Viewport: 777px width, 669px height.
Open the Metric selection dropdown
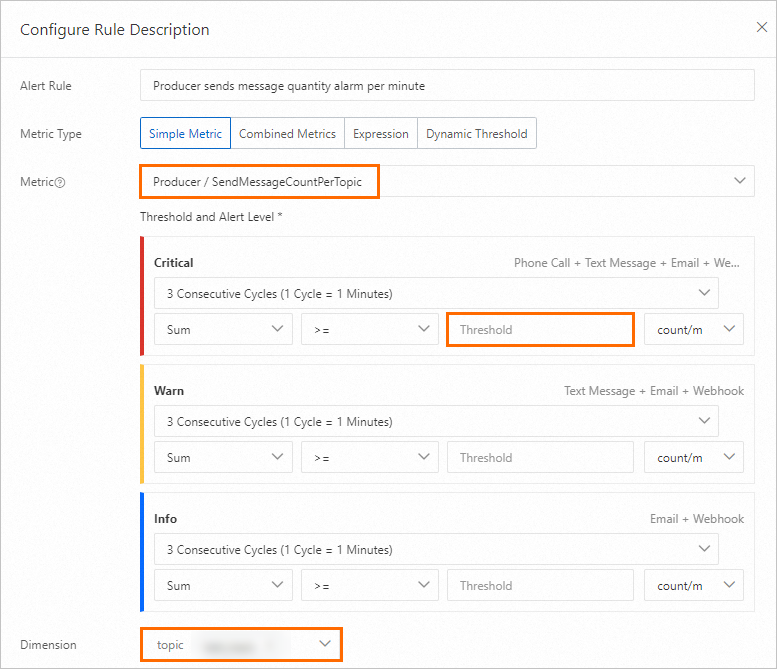point(447,182)
